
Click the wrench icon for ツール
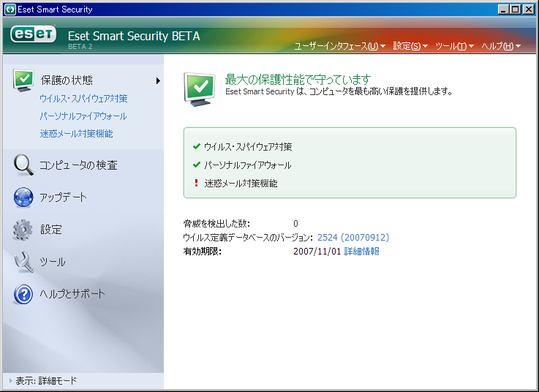[23, 262]
